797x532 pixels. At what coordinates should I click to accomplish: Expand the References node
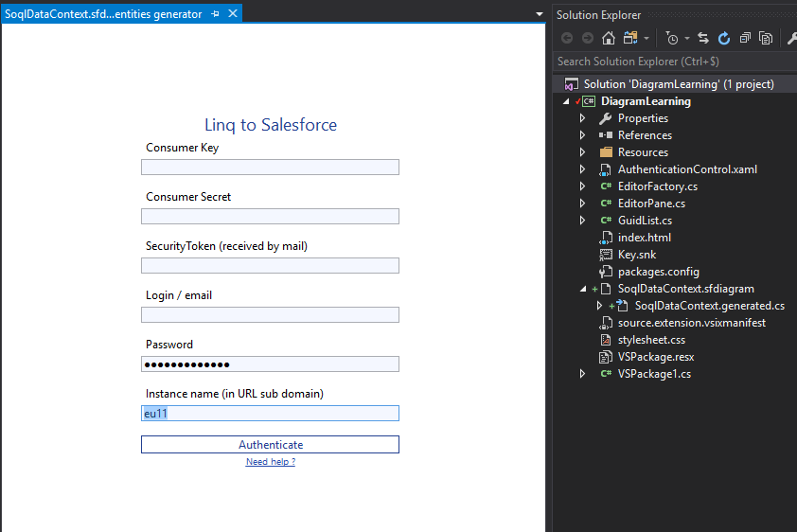582,135
